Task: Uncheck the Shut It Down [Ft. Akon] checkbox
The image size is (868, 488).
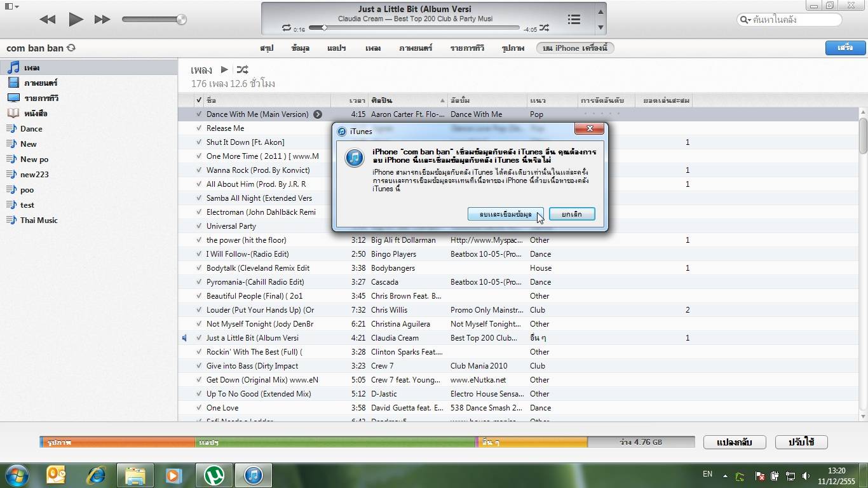Action: (x=199, y=142)
